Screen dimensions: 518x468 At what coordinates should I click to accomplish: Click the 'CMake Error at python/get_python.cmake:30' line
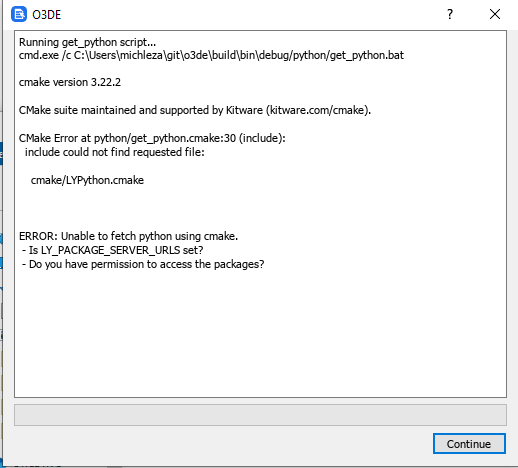click(x=152, y=138)
